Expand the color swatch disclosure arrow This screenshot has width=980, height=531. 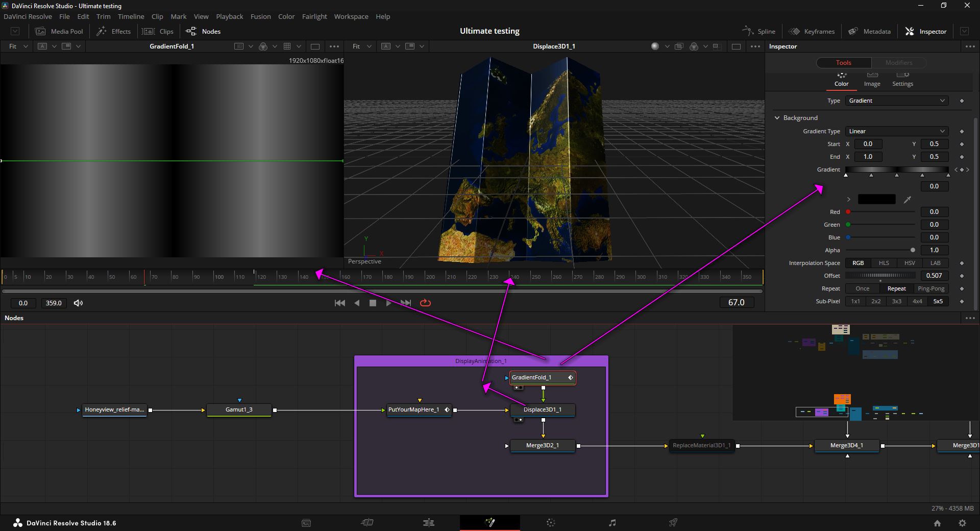click(849, 199)
